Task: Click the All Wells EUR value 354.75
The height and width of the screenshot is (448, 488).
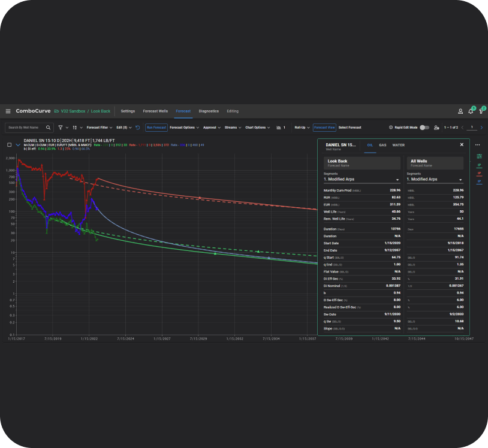Action: (458, 205)
